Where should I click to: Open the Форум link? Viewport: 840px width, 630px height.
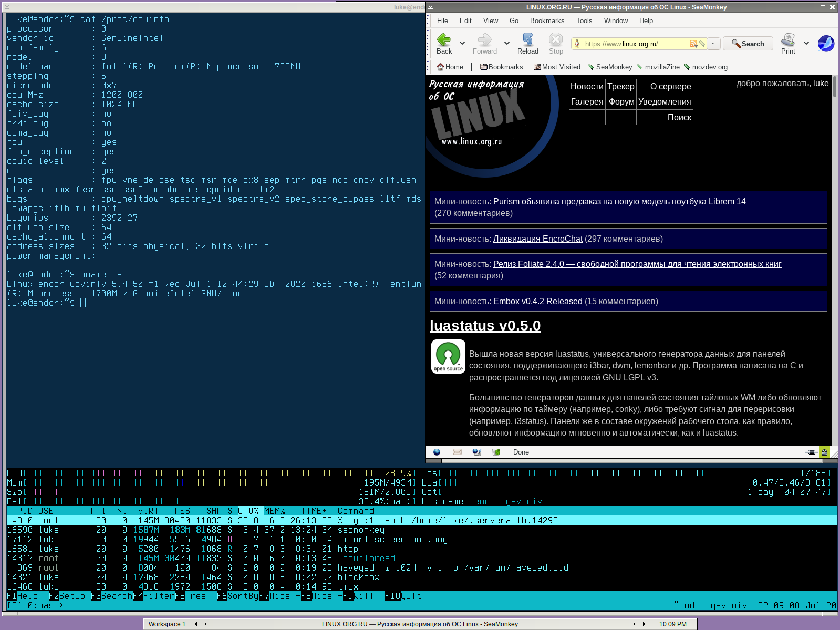point(621,102)
